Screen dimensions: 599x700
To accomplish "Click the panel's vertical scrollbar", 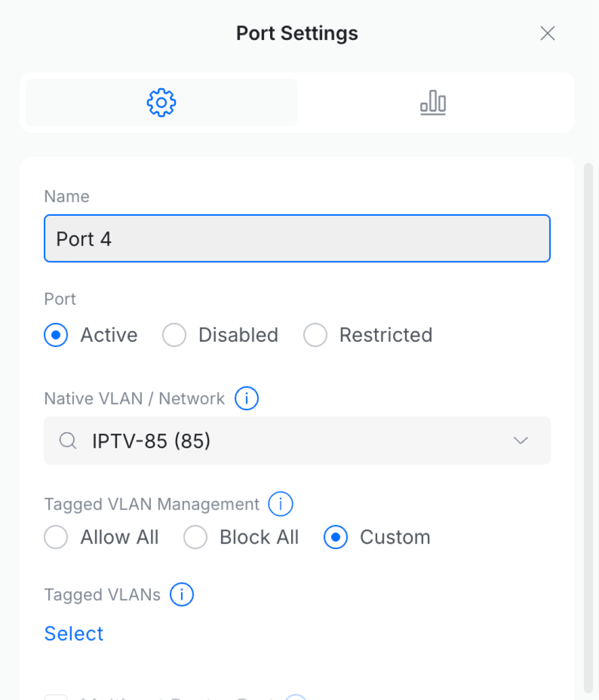I will pos(588,427).
